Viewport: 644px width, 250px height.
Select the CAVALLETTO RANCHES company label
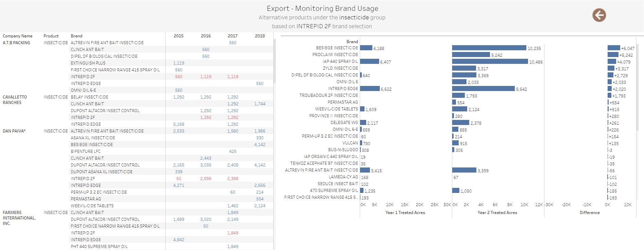(15, 100)
